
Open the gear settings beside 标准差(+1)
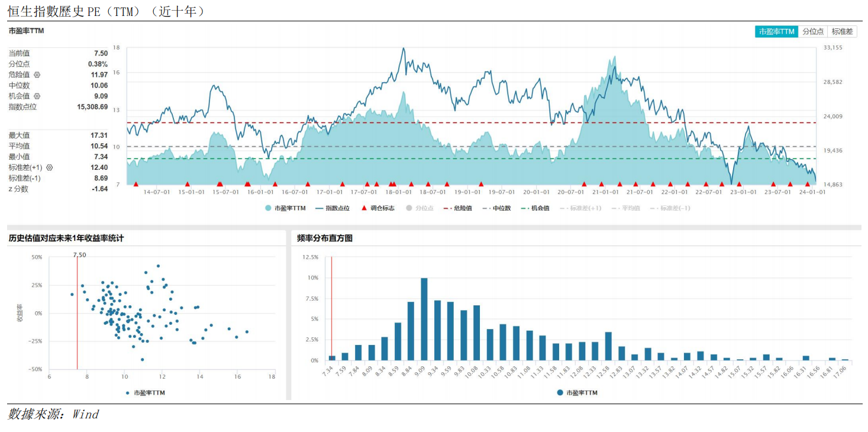pyautogui.click(x=49, y=167)
